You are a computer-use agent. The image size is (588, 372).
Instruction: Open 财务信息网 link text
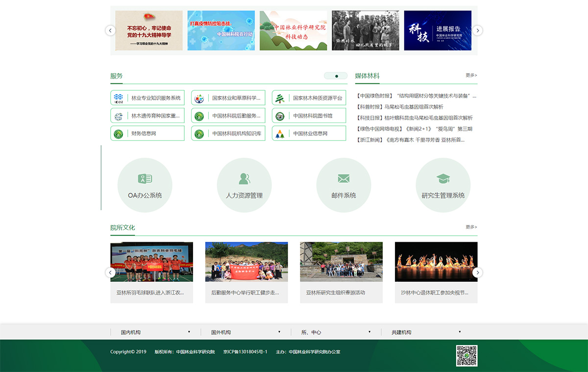click(x=144, y=134)
